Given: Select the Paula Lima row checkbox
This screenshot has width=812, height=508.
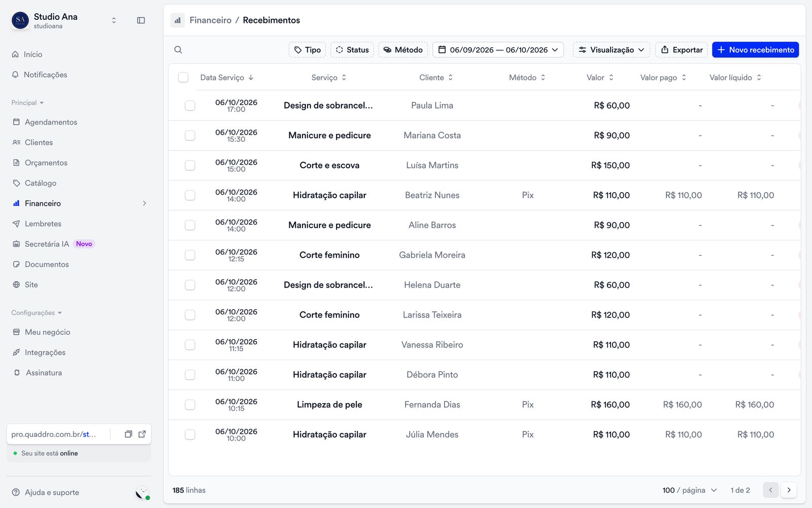Looking at the screenshot, I should coord(190,106).
